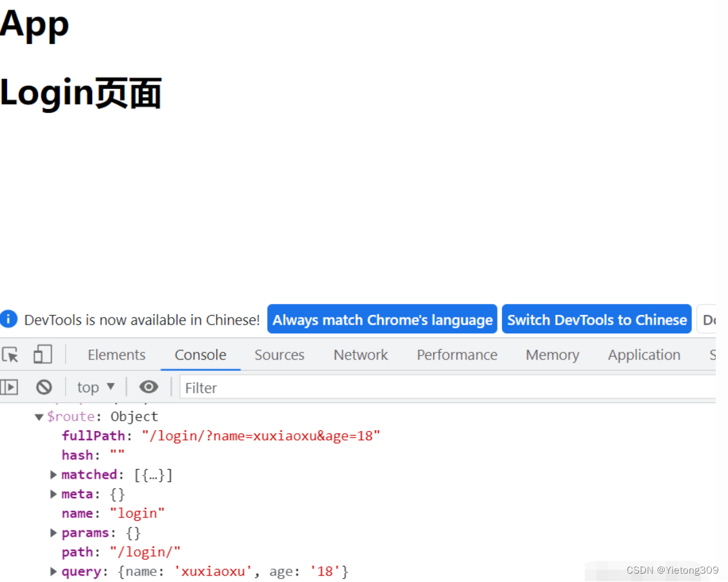Clear the console with the clear icon
This screenshot has height=582, width=728.
(x=44, y=386)
